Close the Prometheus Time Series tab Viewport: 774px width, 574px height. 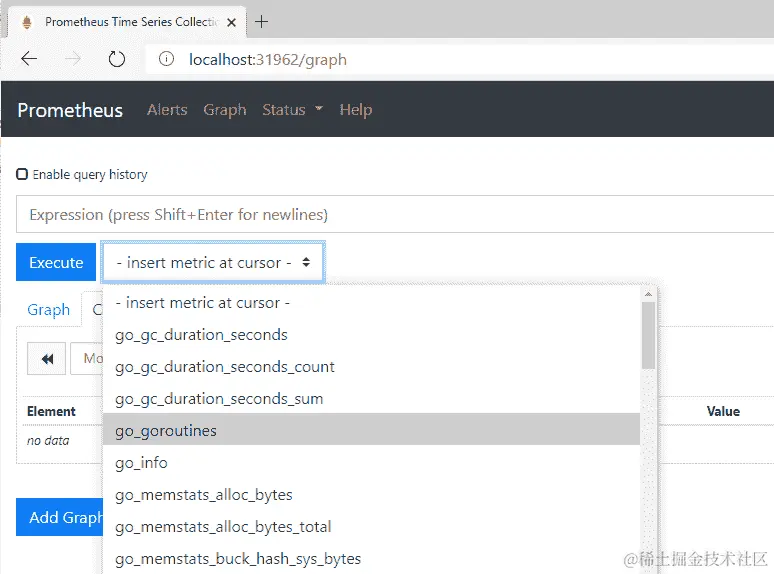coord(231,22)
